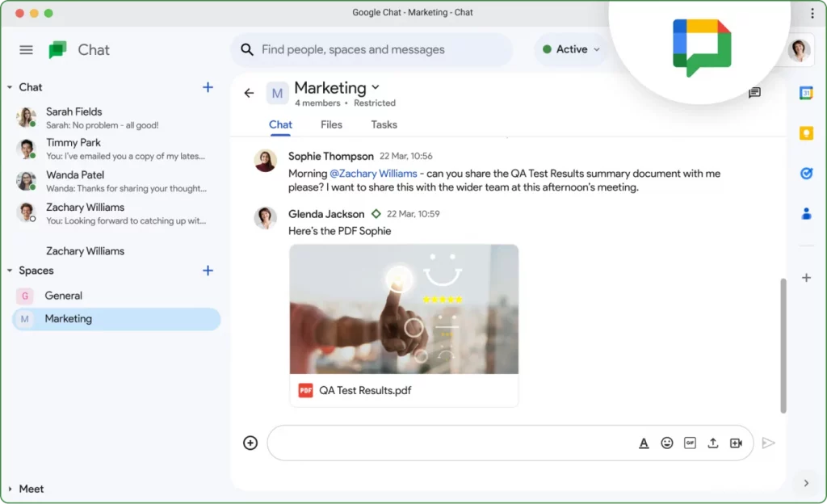Click Sophie Thompson's sender name
The width and height of the screenshot is (827, 504).
(x=330, y=157)
